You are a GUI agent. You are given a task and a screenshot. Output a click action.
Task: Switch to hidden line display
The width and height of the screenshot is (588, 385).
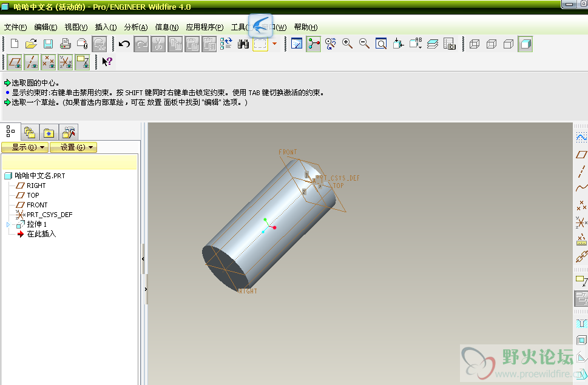click(492, 44)
